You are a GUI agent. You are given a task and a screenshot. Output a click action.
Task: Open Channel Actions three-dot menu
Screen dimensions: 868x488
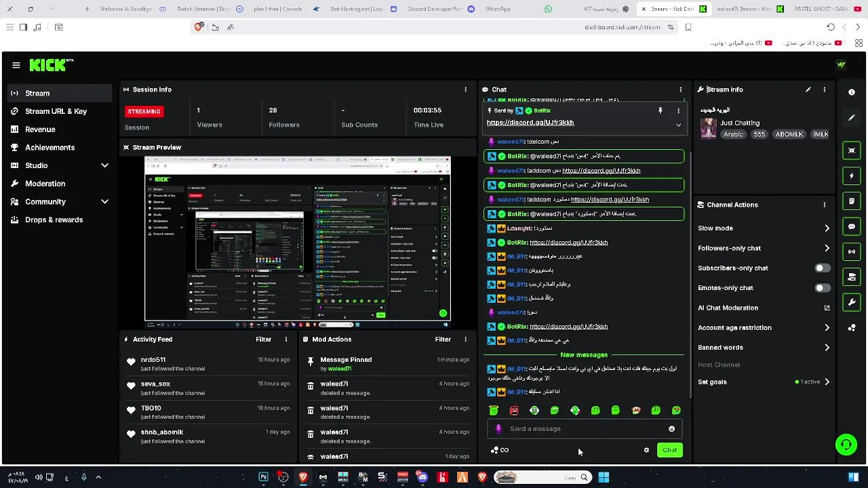[x=824, y=205]
